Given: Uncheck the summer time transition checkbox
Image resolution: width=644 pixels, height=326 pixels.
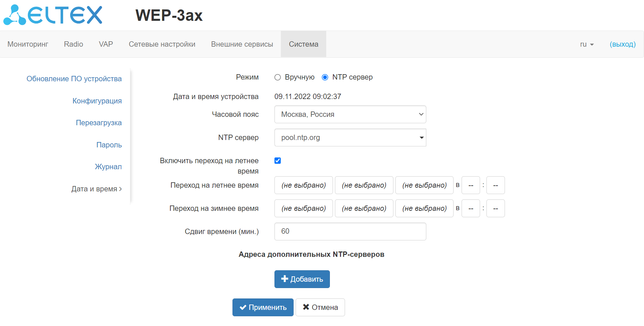Looking at the screenshot, I should coord(277,161).
